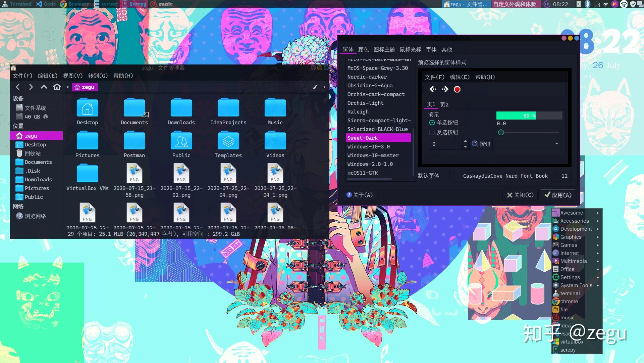Switch to 图标主题 tab
Viewport: 644px width, 363px height.
click(384, 50)
